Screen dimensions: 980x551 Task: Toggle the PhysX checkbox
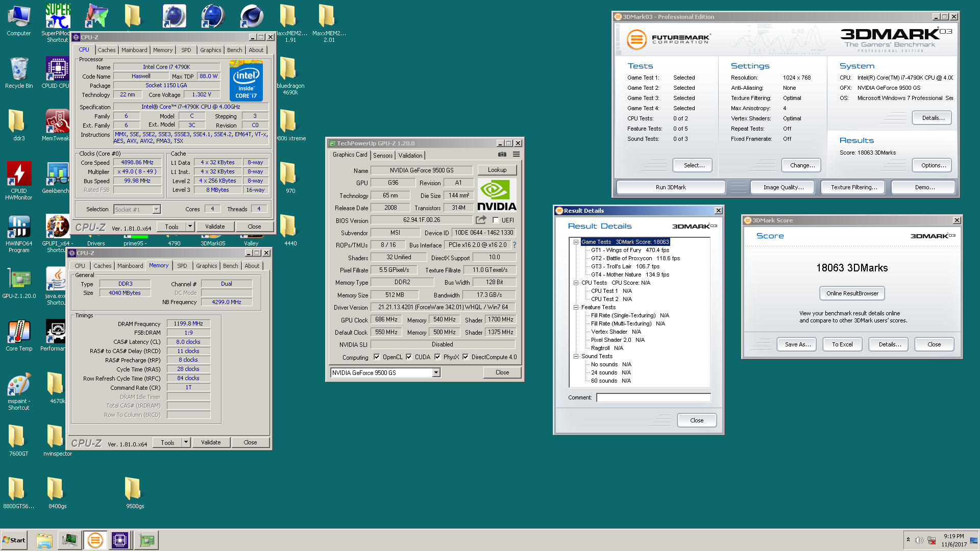[x=437, y=357]
